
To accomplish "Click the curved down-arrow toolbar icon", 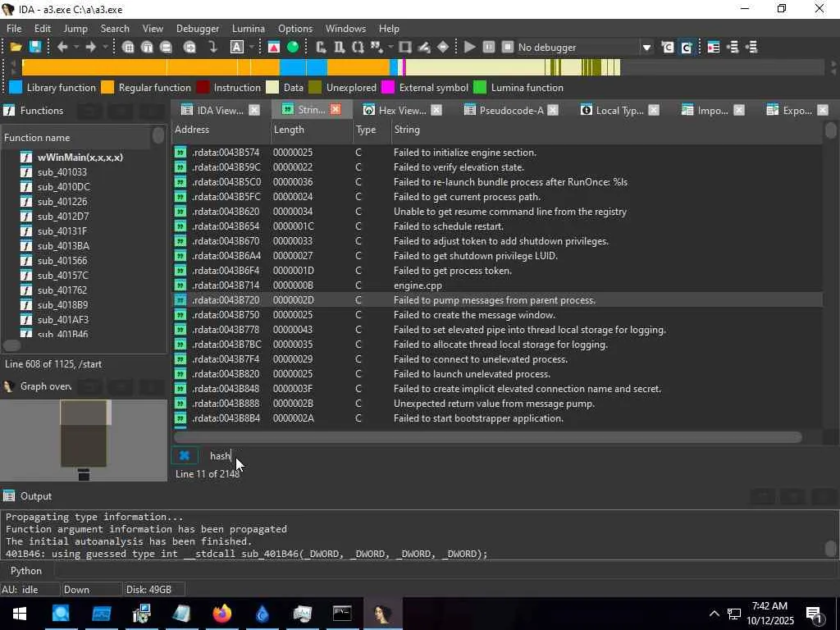I will 212,47.
